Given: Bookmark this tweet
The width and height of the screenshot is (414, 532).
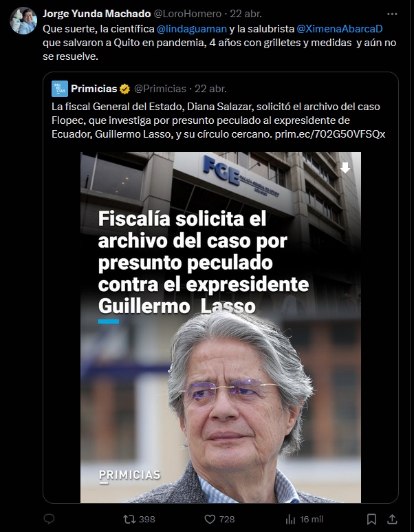Looking at the screenshot, I should click(371, 519).
